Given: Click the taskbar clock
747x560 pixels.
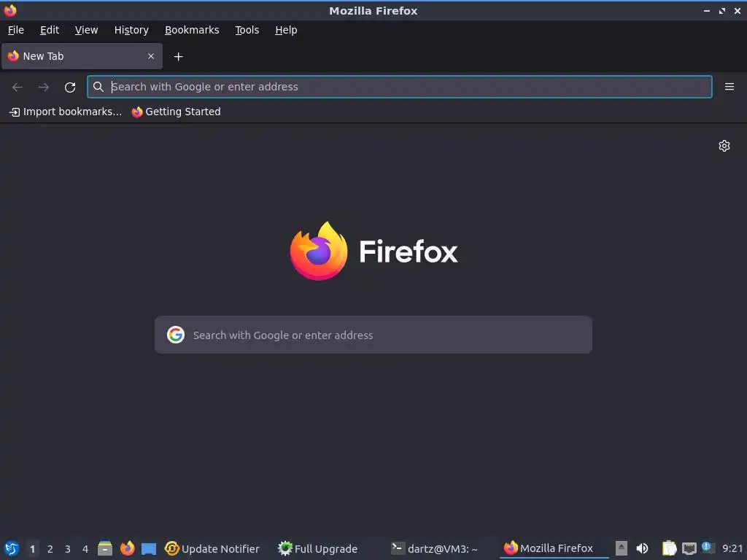Looking at the screenshot, I should 732,548.
